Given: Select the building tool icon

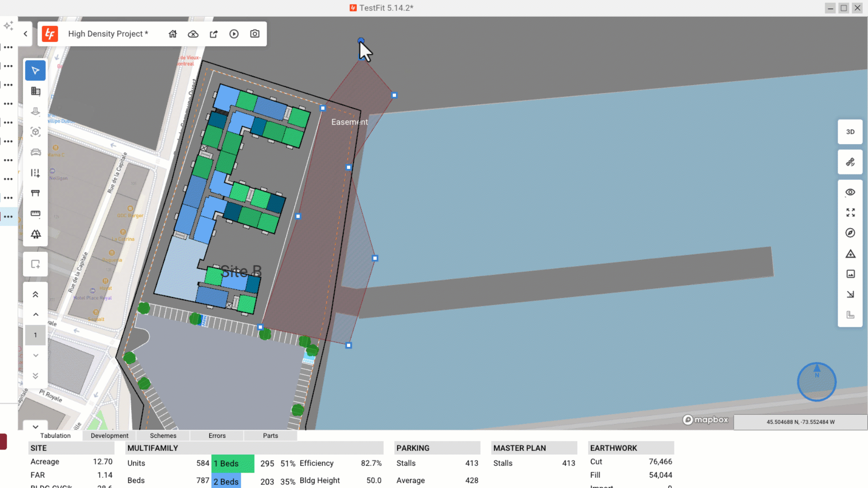Looking at the screenshot, I should (x=35, y=91).
